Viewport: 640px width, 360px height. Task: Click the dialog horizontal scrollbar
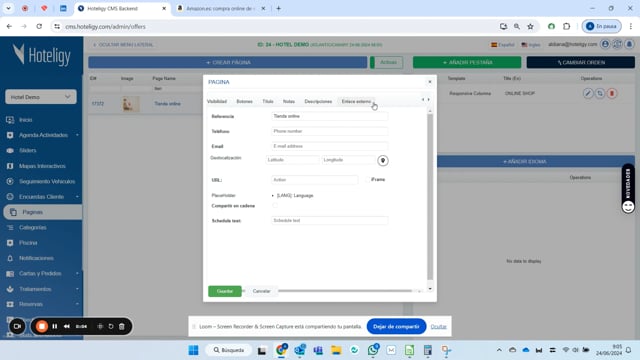(345, 291)
